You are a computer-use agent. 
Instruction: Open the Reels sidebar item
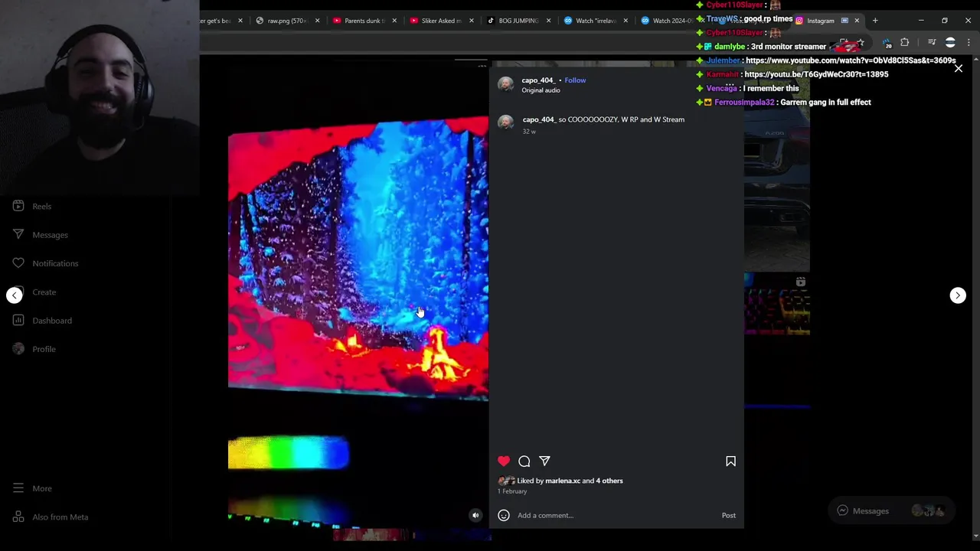click(x=32, y=207)
